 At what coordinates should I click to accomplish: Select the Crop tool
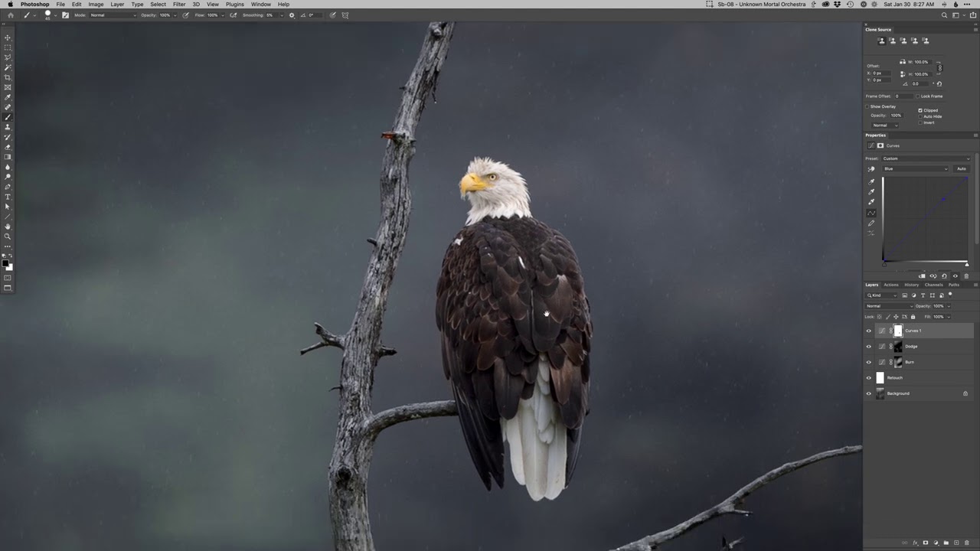(8, 77)
